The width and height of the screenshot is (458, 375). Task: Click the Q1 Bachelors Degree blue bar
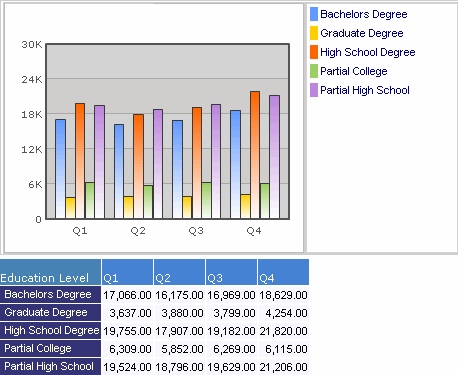pyautogui.click(x=61, y=169)
